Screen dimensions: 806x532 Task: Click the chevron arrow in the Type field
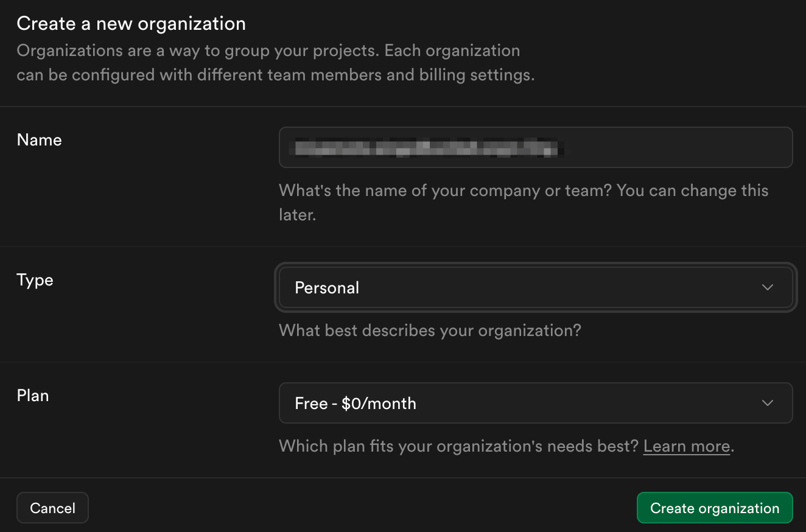tap(768, 287)
